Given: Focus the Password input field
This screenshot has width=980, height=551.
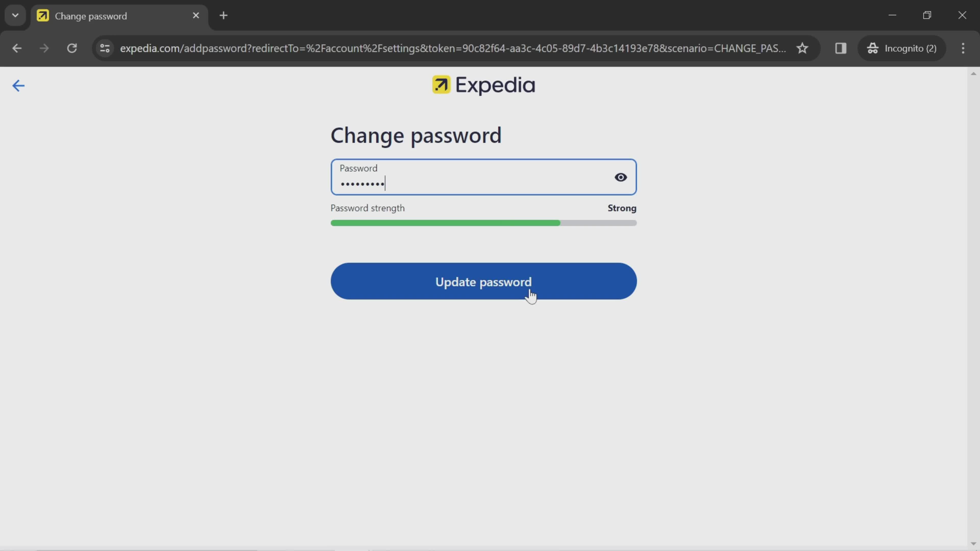Looking at the screenshot, I should tap(484, 177).
